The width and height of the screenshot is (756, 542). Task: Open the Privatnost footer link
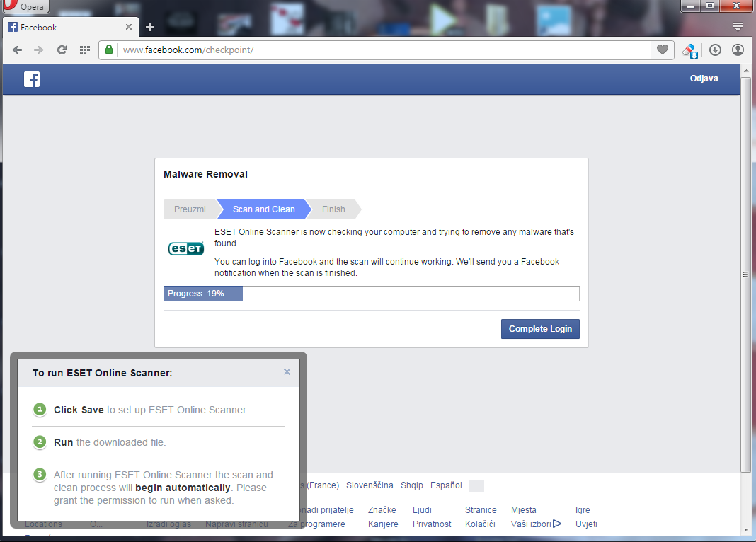click(432, 524)
